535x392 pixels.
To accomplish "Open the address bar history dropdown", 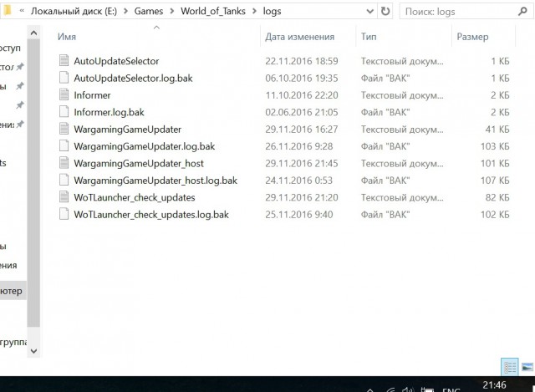I will coord(369,11).
